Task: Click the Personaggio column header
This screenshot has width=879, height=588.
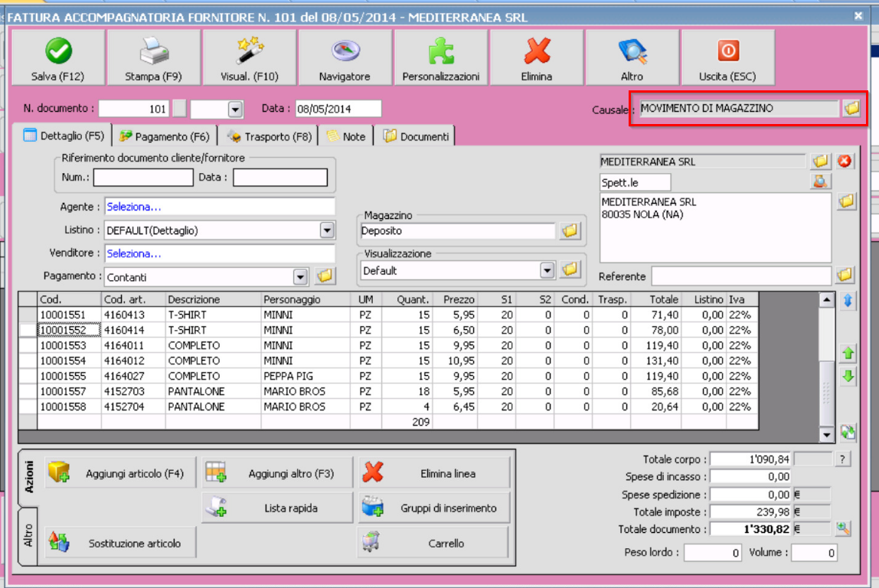Action: point(306,299)
